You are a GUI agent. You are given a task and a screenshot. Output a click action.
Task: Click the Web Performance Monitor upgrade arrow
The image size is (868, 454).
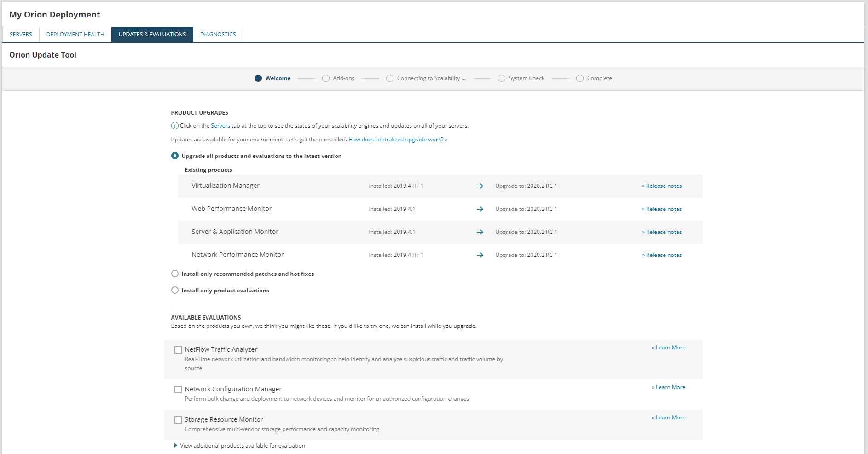tap(480, 209)
